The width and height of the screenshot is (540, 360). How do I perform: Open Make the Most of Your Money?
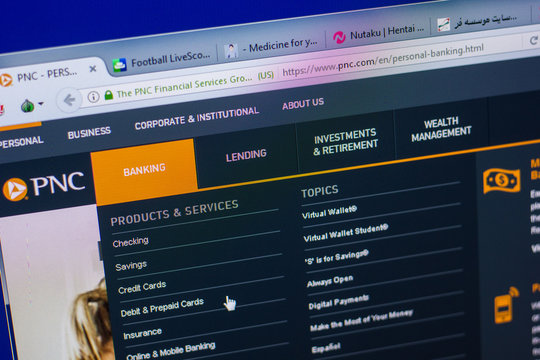click(x=361, y=320)
